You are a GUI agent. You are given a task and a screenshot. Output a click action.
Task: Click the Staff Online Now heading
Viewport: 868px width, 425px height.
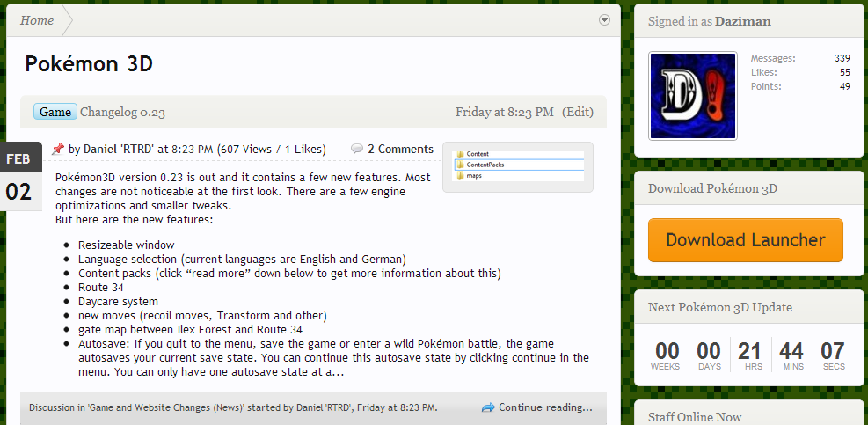point(695,417)
